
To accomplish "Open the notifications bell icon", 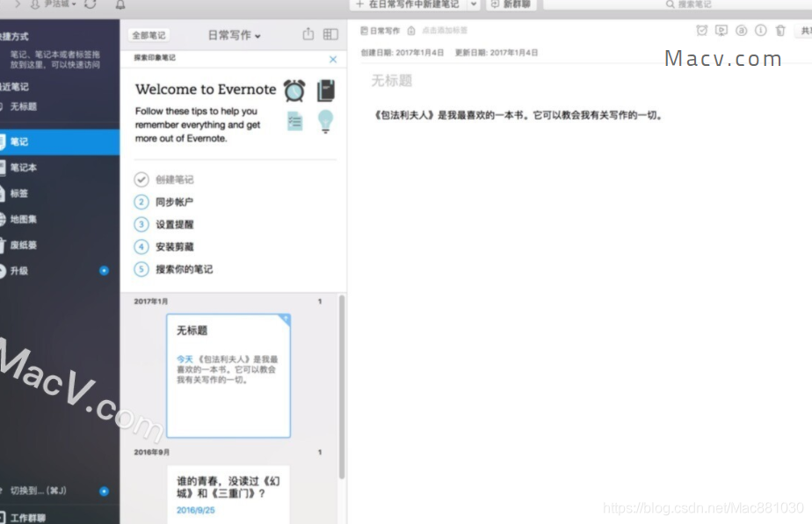I will tap(120, 4).
